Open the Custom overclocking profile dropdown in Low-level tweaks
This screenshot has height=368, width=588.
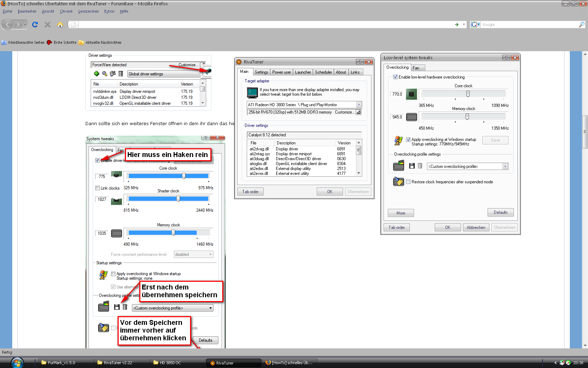(x=505, y=166)
